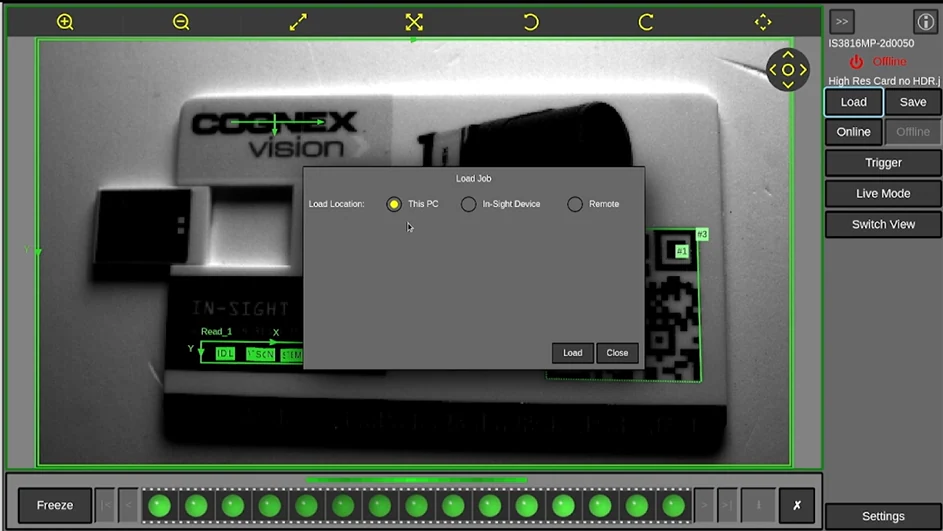Step to the previous filmstrip image
The width and height of the screenshot is (943, 531).
128,505
